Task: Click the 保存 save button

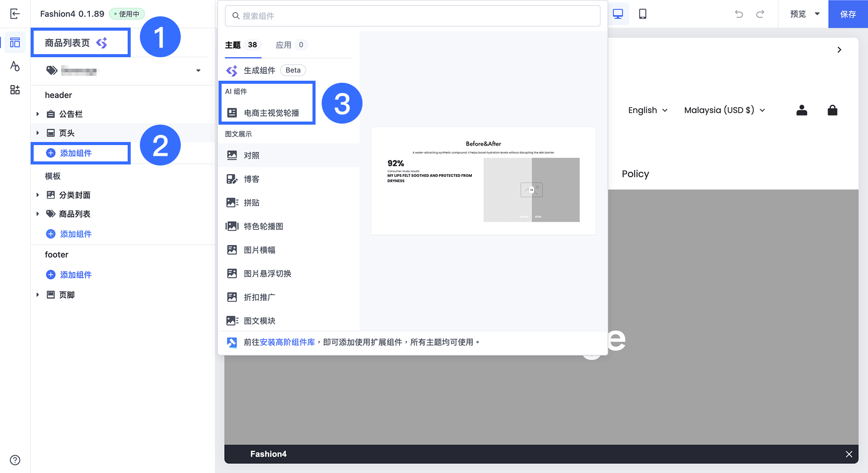Action: pos(848,14)
